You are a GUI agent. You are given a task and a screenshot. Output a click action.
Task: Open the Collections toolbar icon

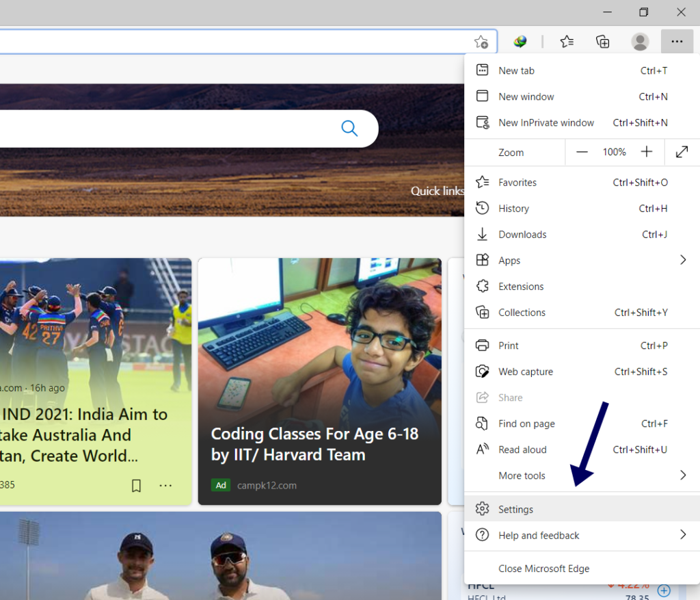602,42
